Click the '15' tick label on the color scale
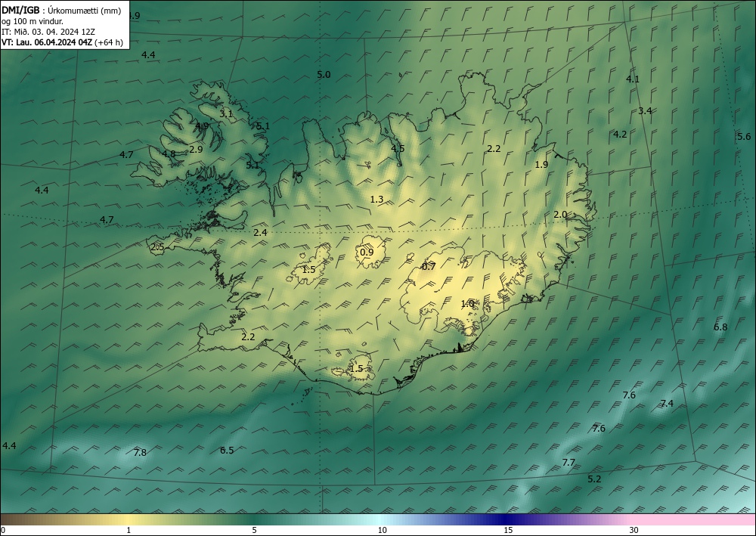Image resolution: width=756 pixels, height=536 pixels. tap(508, 530)
